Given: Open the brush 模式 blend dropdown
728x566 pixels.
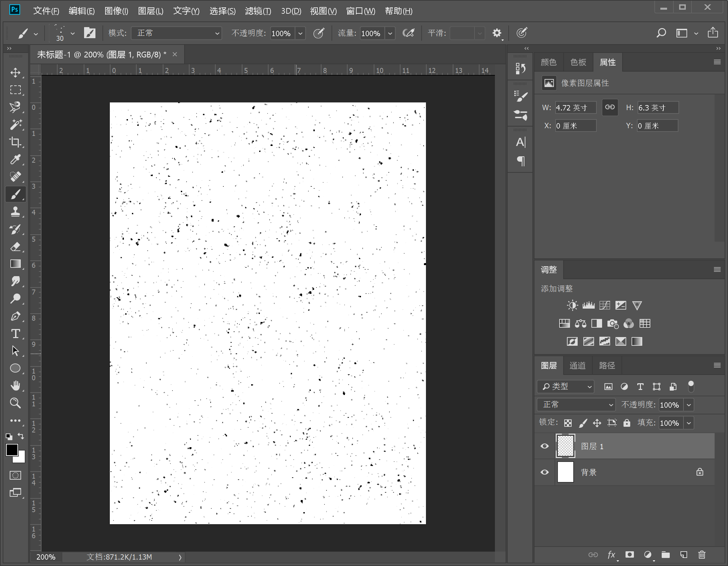Looking at the screenshot, I should coord(176,33).
